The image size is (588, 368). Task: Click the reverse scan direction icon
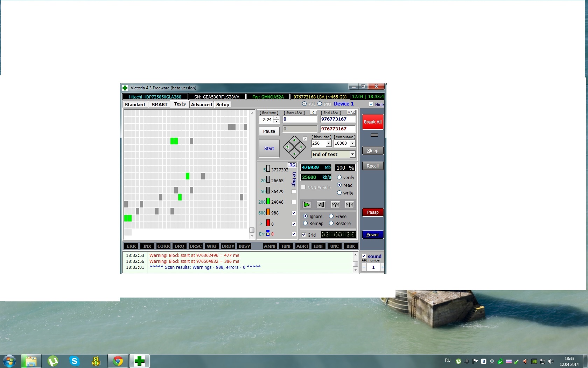(x=321, y=205)
